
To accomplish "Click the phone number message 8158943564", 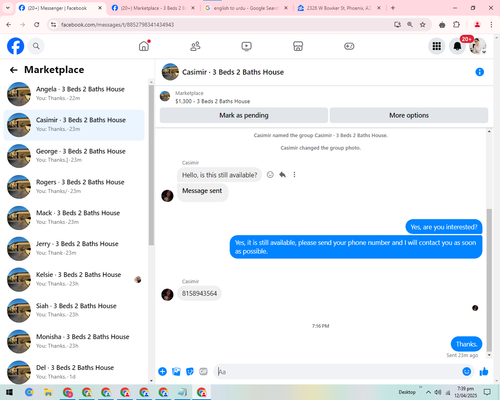I will [199, 293].
